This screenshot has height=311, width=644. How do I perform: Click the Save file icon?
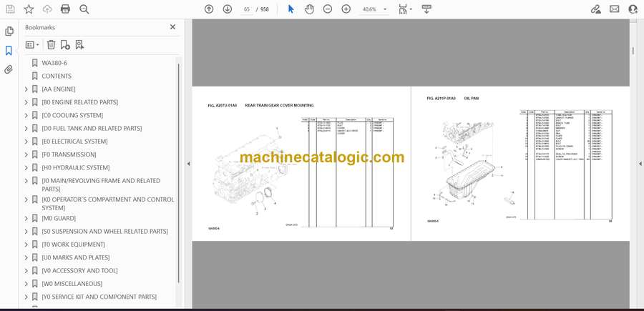[10, 9]
